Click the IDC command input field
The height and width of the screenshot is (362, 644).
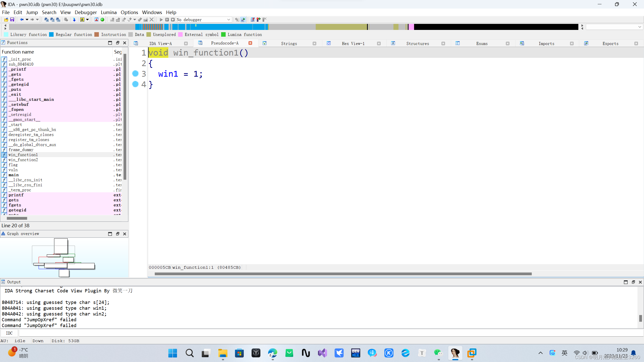point(327,333)
